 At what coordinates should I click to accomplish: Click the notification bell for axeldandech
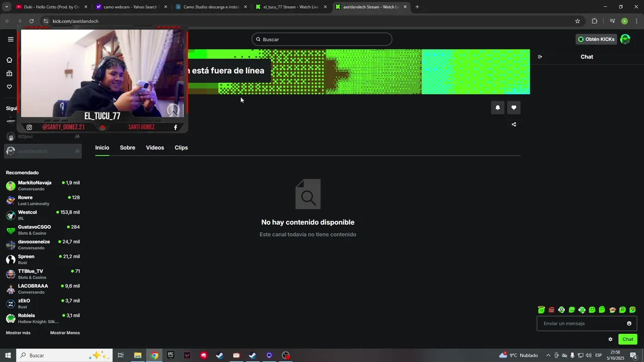(498, 108)
